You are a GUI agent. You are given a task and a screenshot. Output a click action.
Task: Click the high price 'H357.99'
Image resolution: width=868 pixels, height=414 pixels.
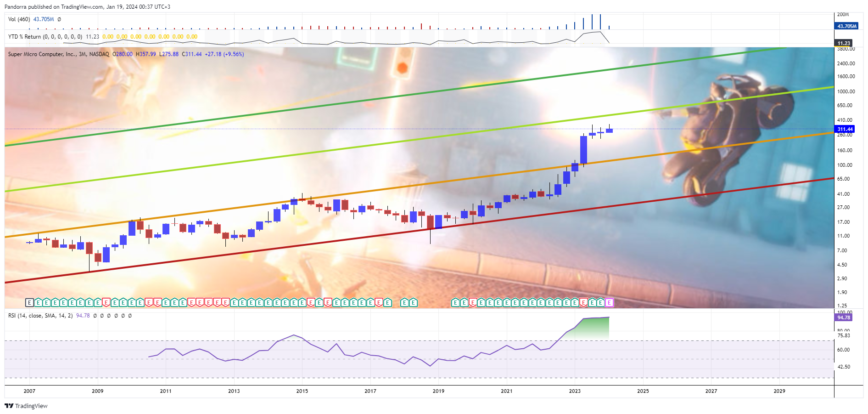[x=146, y=54]
